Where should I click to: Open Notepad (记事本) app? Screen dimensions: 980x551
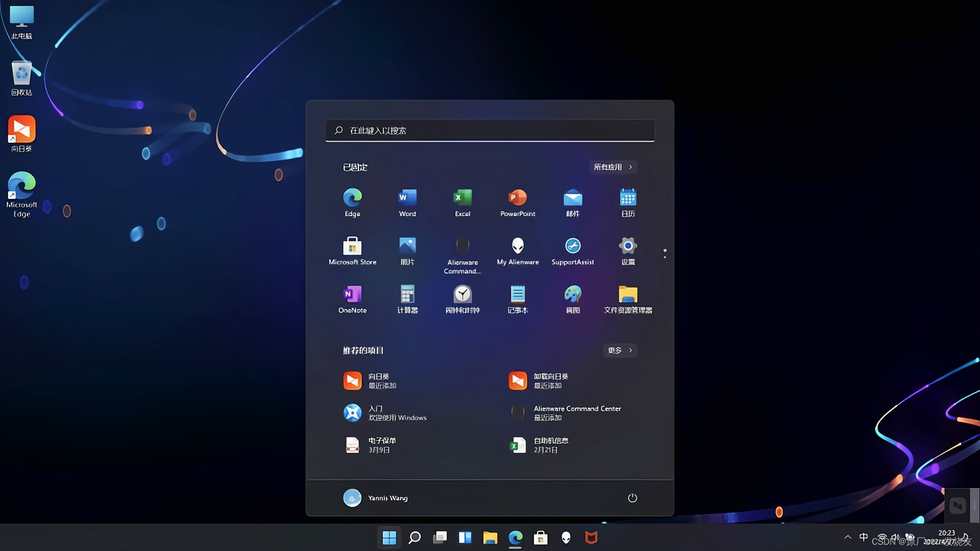coord(518,299)
